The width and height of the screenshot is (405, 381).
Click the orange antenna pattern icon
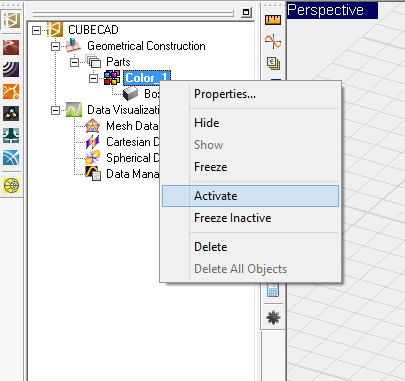click(11, 91)
